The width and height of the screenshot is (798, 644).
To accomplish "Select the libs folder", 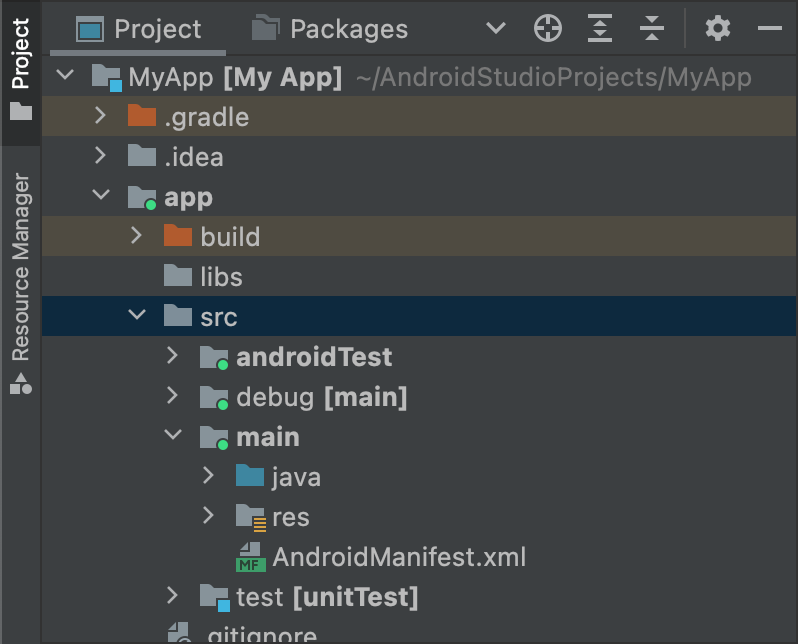I will 220,277.
